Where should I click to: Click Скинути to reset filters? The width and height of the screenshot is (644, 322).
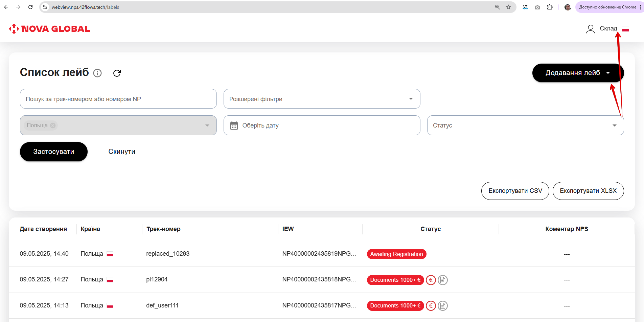pos(122,152)
